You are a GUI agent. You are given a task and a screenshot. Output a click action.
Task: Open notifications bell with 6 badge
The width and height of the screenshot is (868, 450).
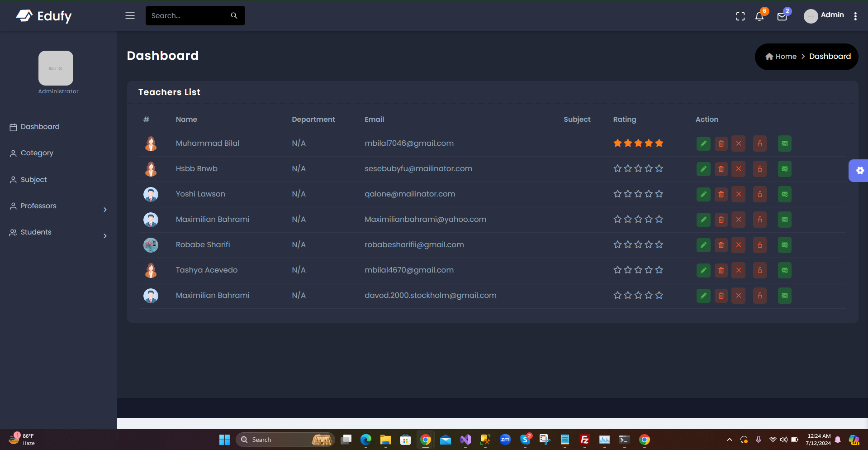pyautogui.click(x=759, y=16)
